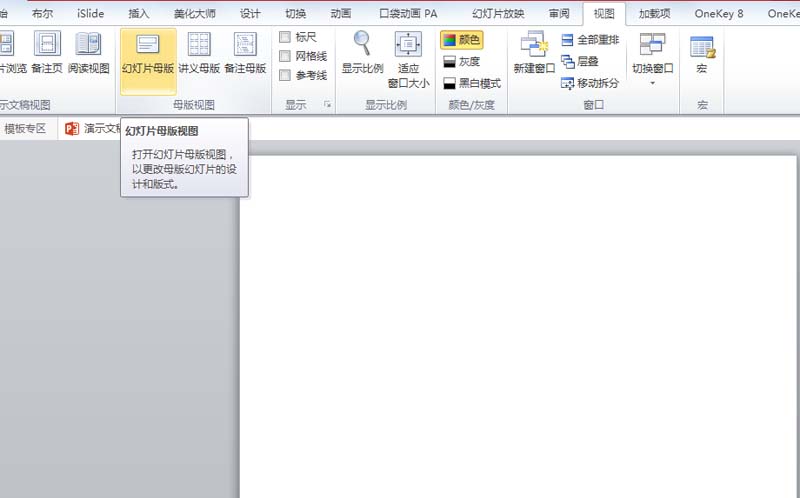The height and width of the screenshot is (498, 800).
Task: Open the Add-ins (加载项) tab
Action: point(655,14)
